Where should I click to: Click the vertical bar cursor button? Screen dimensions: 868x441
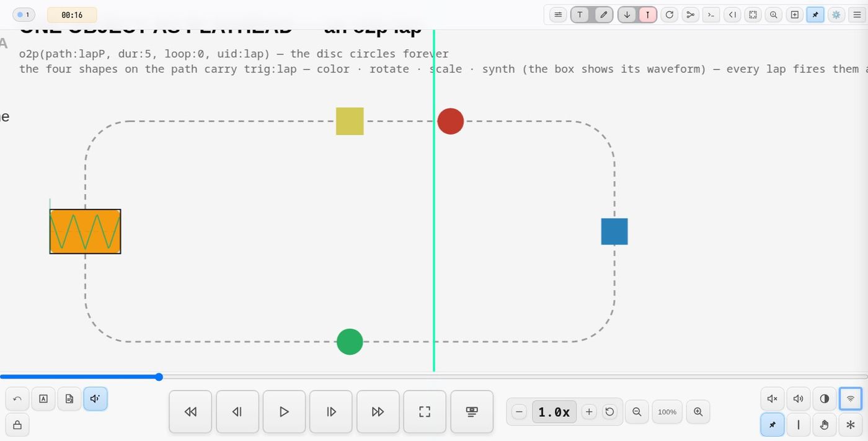click(799, 425)
